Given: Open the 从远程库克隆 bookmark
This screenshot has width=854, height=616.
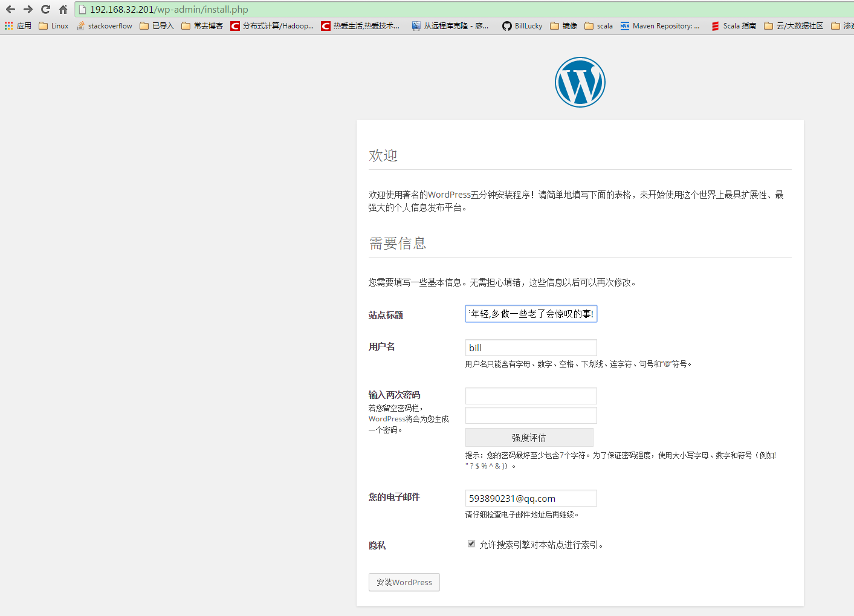Looking at the screenshot, I should coord(450,26).
